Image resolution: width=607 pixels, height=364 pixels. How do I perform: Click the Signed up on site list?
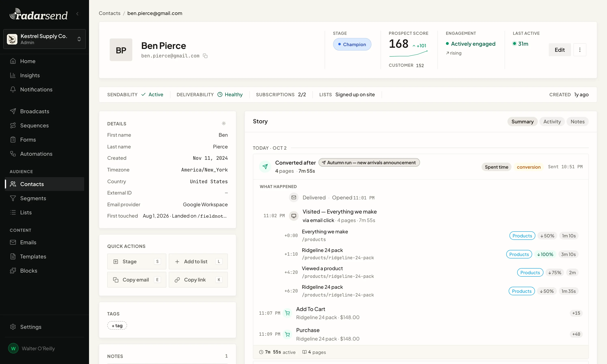(x=355, y=95)
